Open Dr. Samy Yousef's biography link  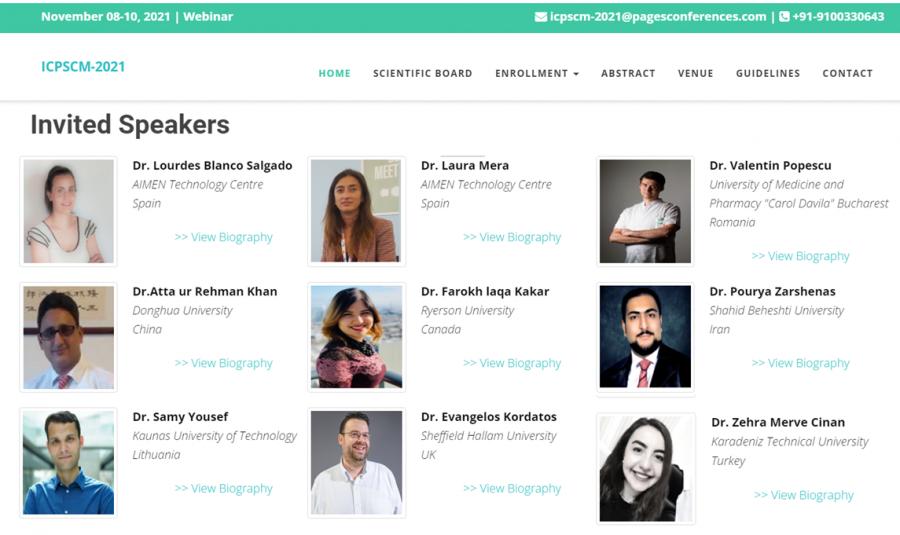pyautogui.click(x=223, y=488)
